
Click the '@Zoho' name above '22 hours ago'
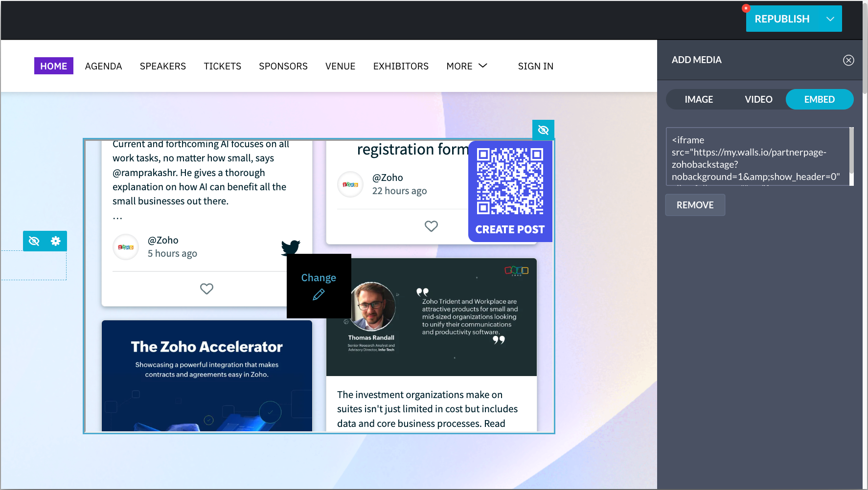(388, 178)
